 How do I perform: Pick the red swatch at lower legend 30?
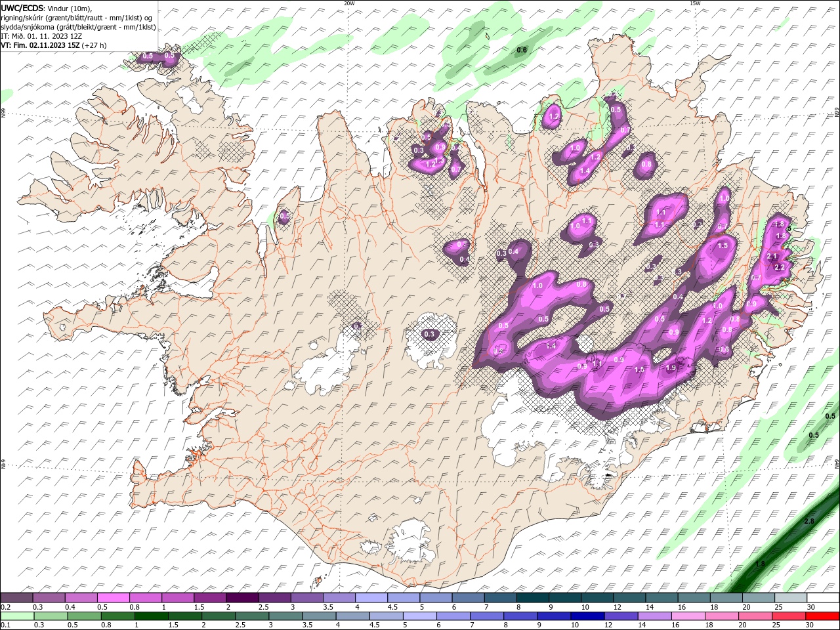click(x=822, y=616)
